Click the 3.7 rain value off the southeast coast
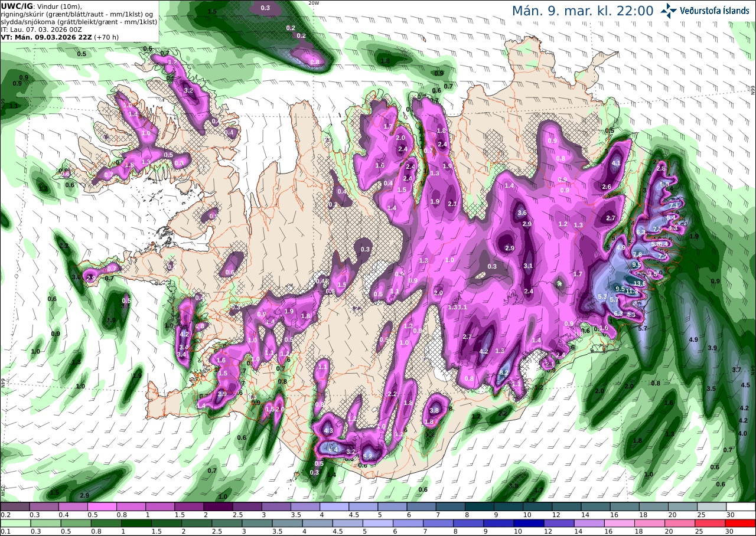 [x=736, y=370]
